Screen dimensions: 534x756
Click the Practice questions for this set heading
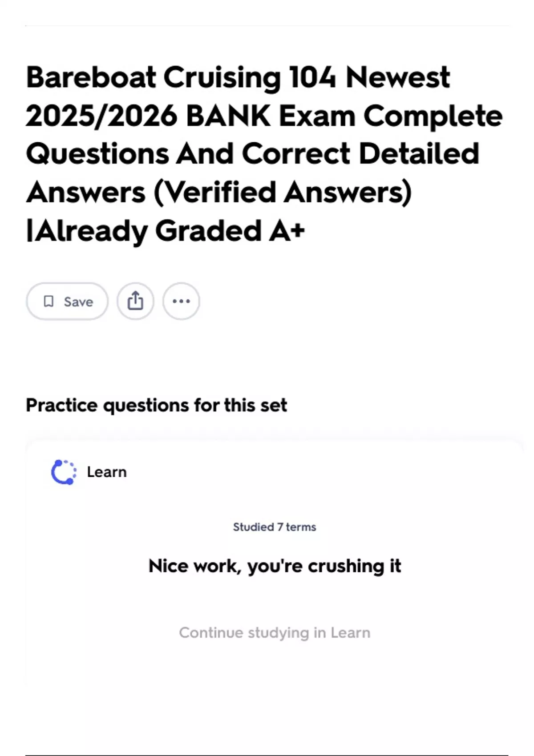(x=156, y=405)
